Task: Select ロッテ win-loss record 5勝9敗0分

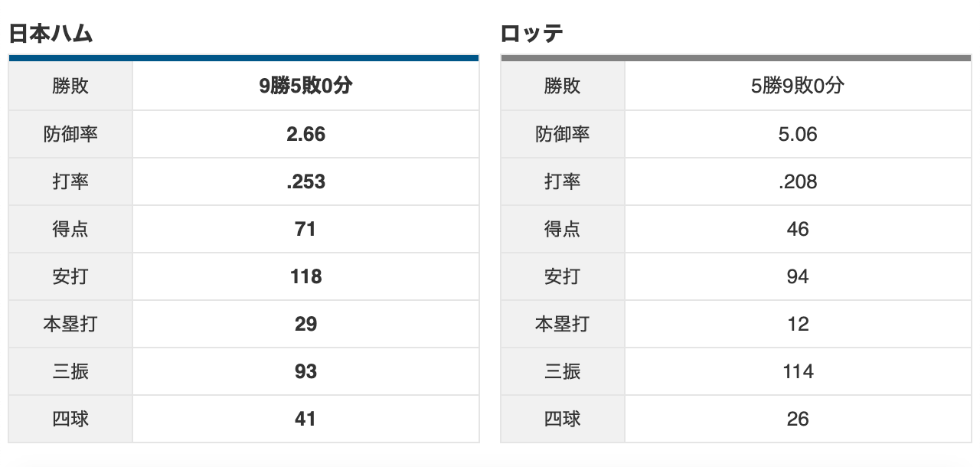Action: 798,87
